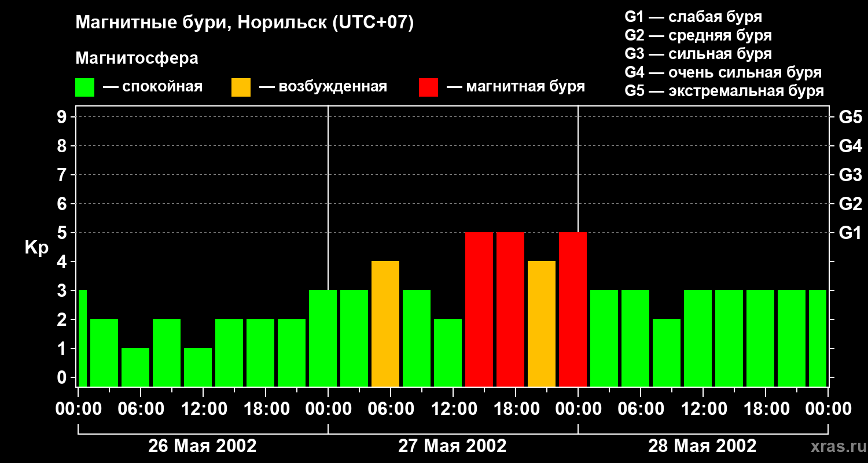The height and width of the screenshot is (463, 868).
Task: Click the '06:00' time label under 26 May
Action: (140, 409)
